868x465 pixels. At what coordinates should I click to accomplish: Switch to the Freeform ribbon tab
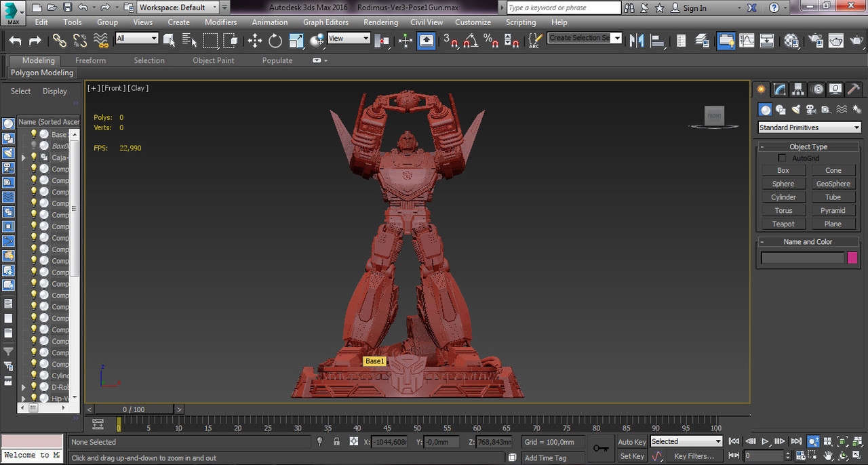point(90,60)
